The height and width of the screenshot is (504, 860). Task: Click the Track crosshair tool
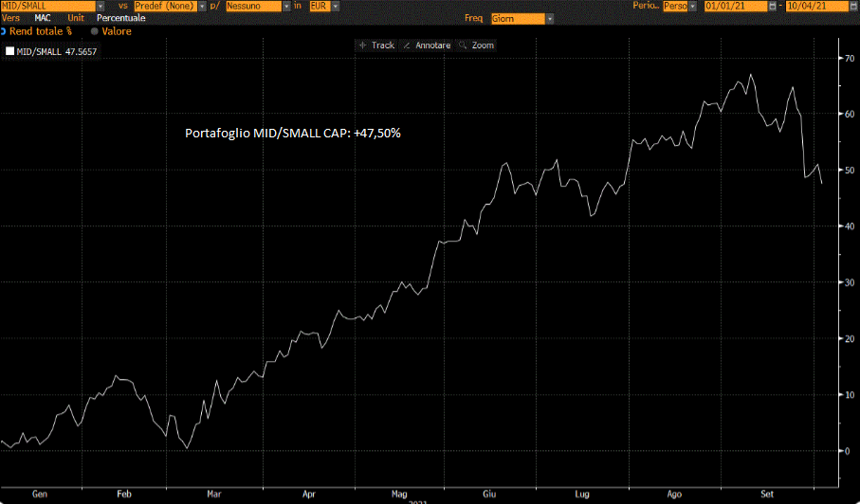point(376,45)
